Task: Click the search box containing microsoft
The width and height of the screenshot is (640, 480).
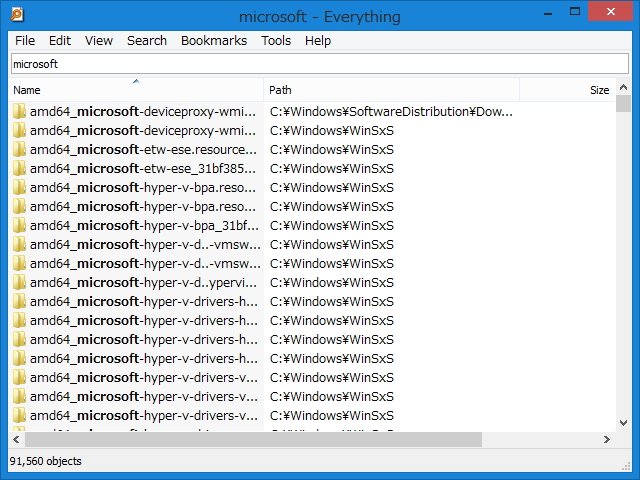Action: coord(320,64)
